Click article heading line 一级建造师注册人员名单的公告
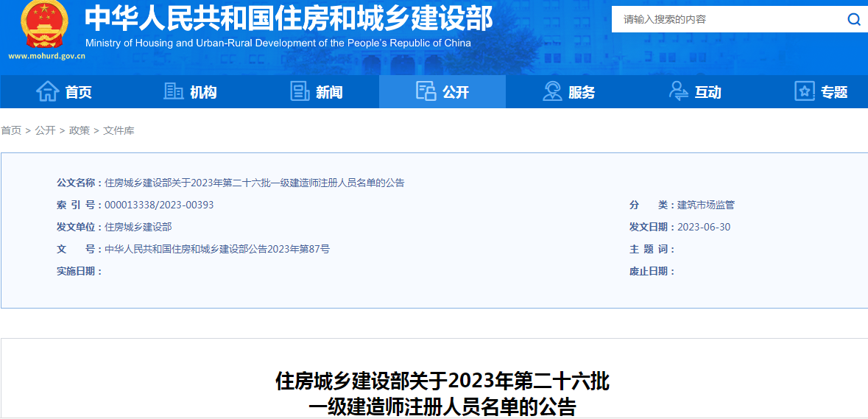Viewport: 868px width, 419px height. pos(442,406)
